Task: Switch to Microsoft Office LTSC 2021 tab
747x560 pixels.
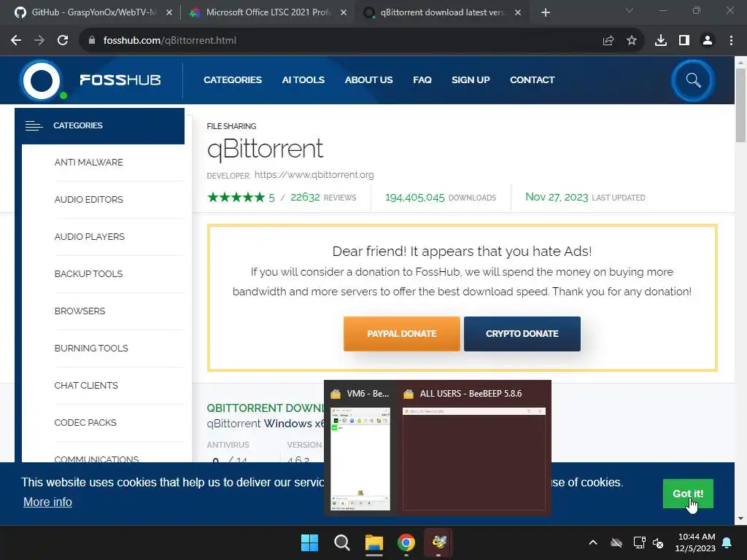Action: pos(268,12)
